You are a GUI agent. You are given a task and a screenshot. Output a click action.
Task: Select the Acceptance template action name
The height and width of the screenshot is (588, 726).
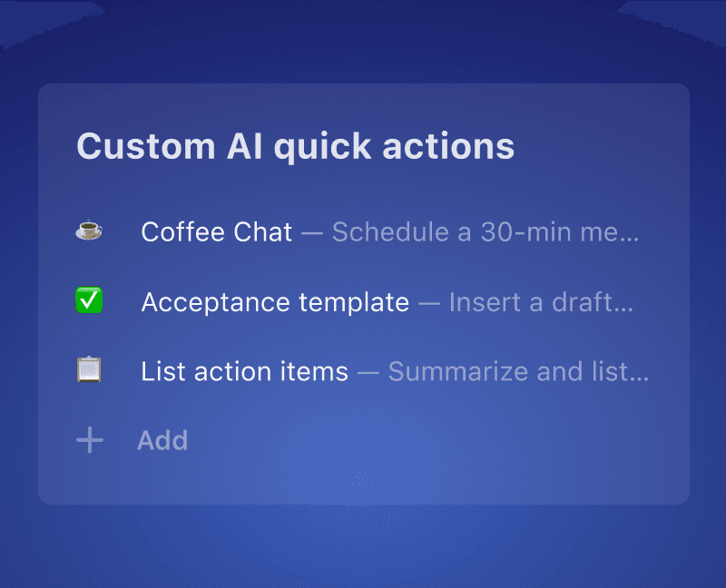click(x=275, y=302)
